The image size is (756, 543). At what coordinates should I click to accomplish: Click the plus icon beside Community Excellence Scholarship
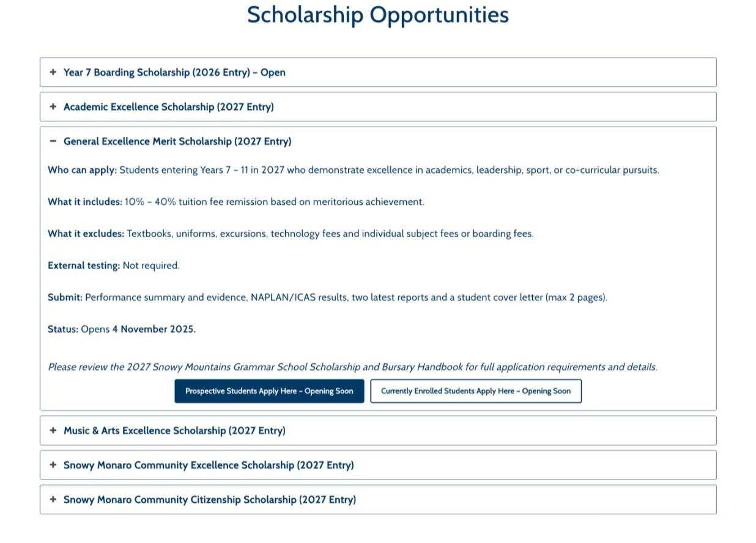click(53, 465)
